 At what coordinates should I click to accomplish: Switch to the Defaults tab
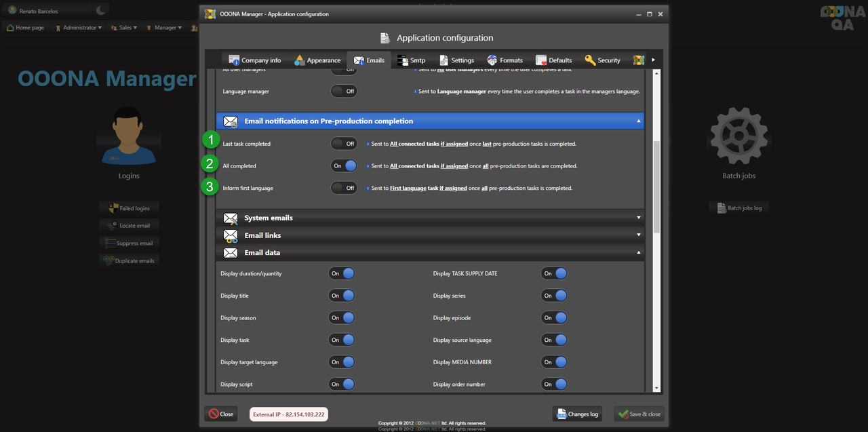553,60
